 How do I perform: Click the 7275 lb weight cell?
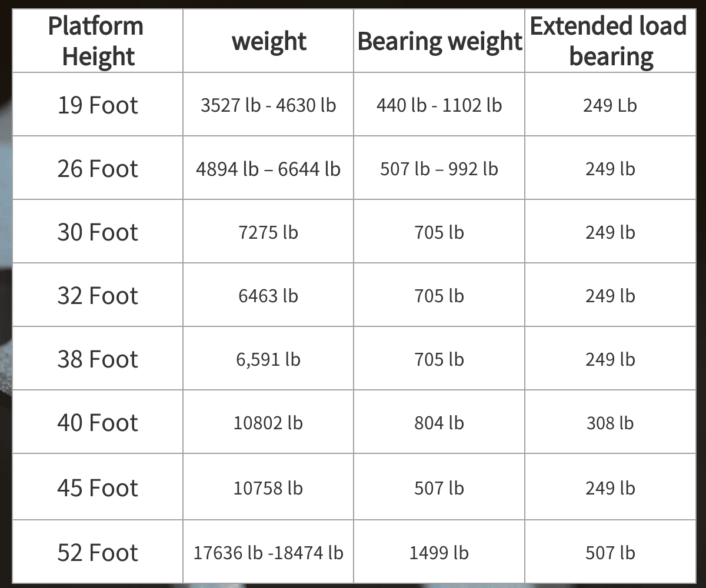pos(268,232)
